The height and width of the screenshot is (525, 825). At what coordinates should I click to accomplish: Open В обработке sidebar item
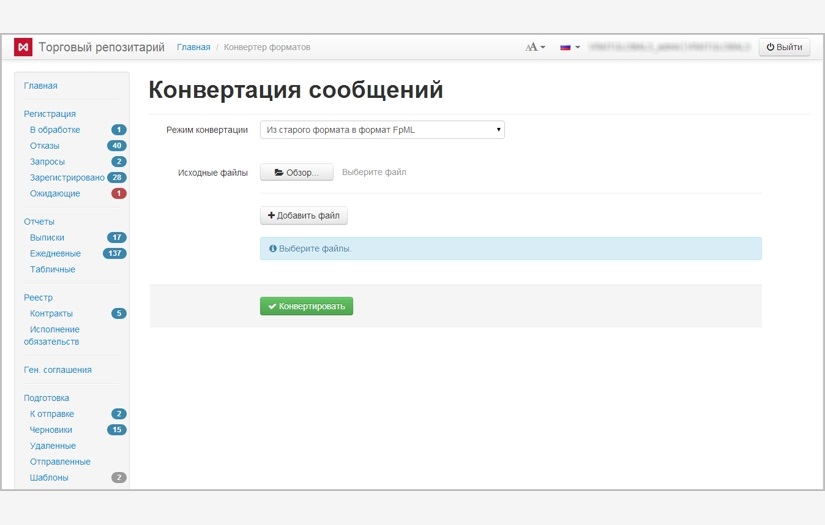pos(55,129)
